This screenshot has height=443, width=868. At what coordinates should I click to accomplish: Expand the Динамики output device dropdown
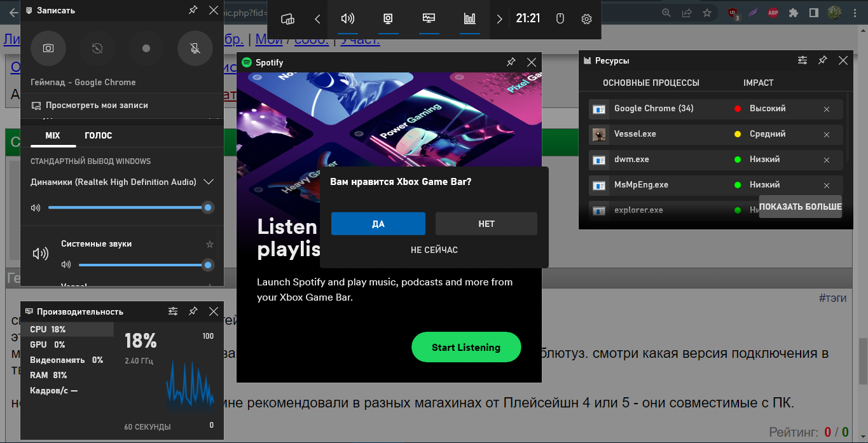208,182
